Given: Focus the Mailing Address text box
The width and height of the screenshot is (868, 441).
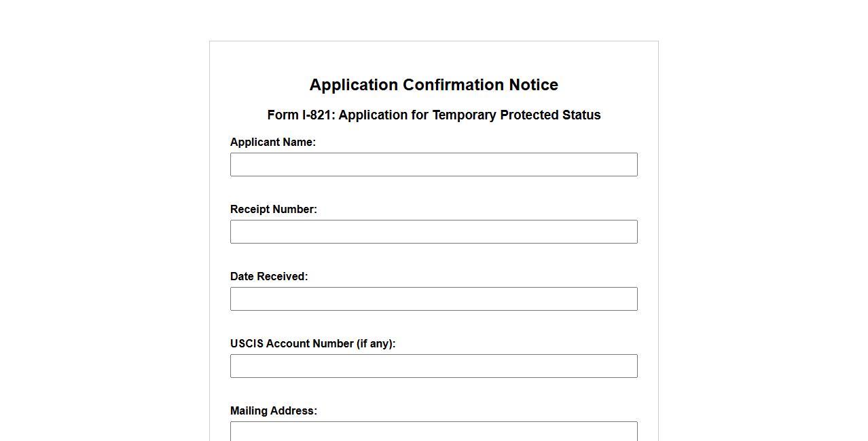Looking at the screenshot, I should pyautogui.click(x=433, y=432).
